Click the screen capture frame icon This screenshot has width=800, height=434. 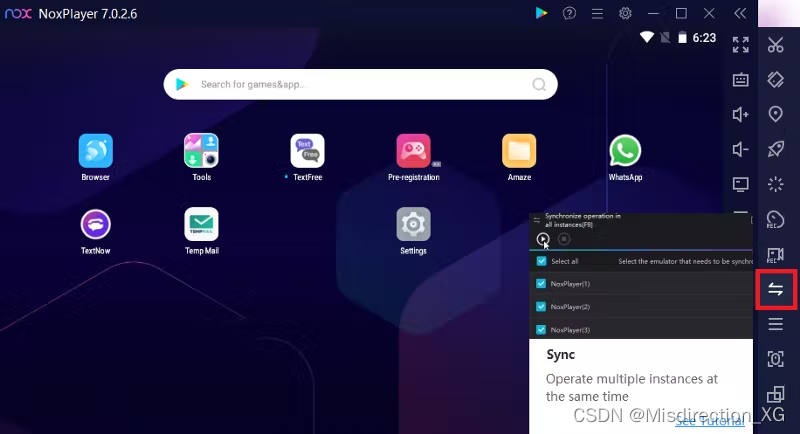[x=776, y=359]
